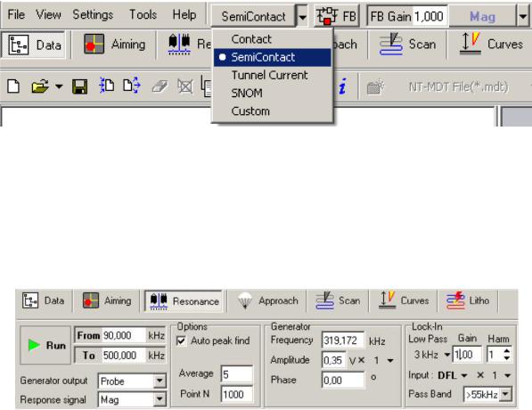Click Curves icon below the Mag selector

pyautogui.click(x=471, y=44)
